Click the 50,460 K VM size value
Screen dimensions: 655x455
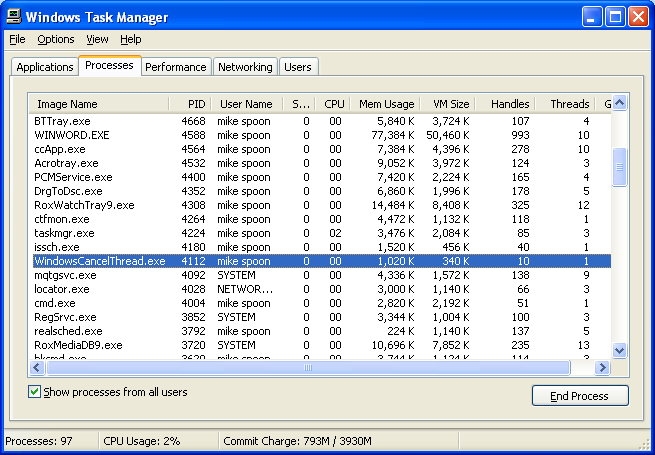(x=448, y=135)
